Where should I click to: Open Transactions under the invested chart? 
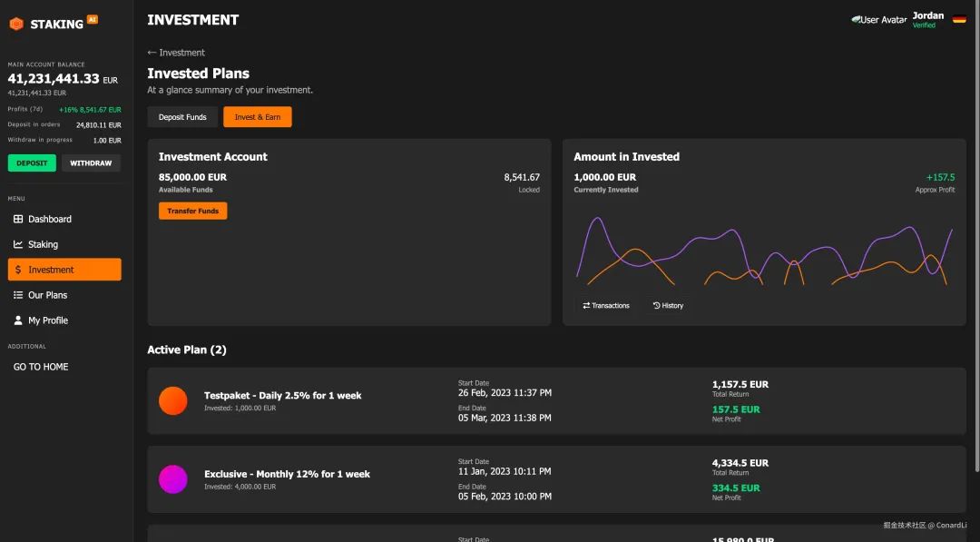606,306
